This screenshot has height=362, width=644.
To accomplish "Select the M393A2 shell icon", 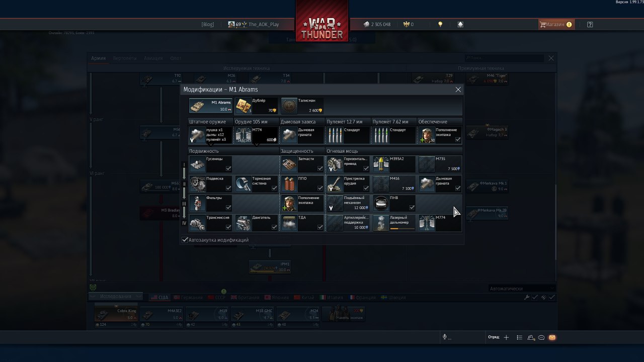I will [381, 164].
